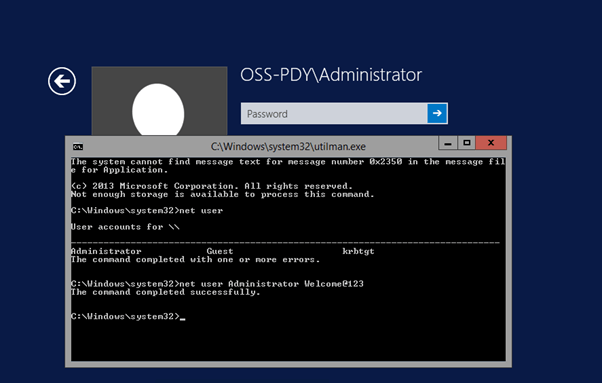Click 'The command completed successfully.' line
The image size is (602, 383).
tap(165, 292)
